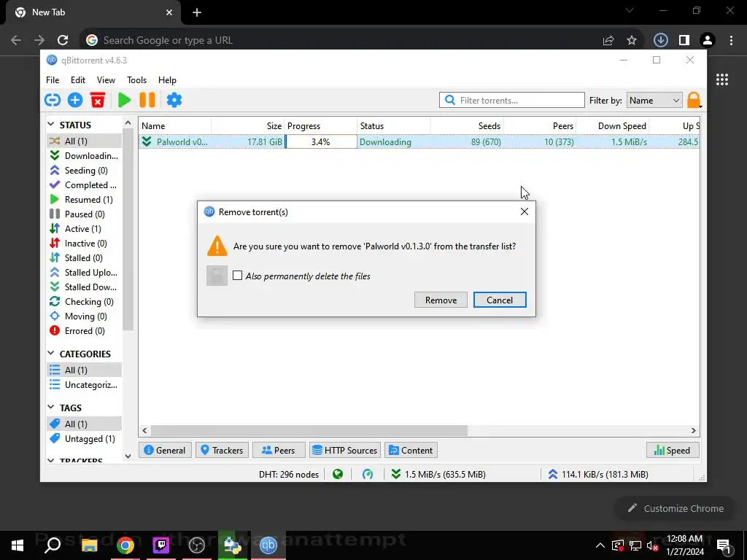Click the Chrome tab search chevron
The width and height of the screenshot is (747, 560).
pos(630,10)
